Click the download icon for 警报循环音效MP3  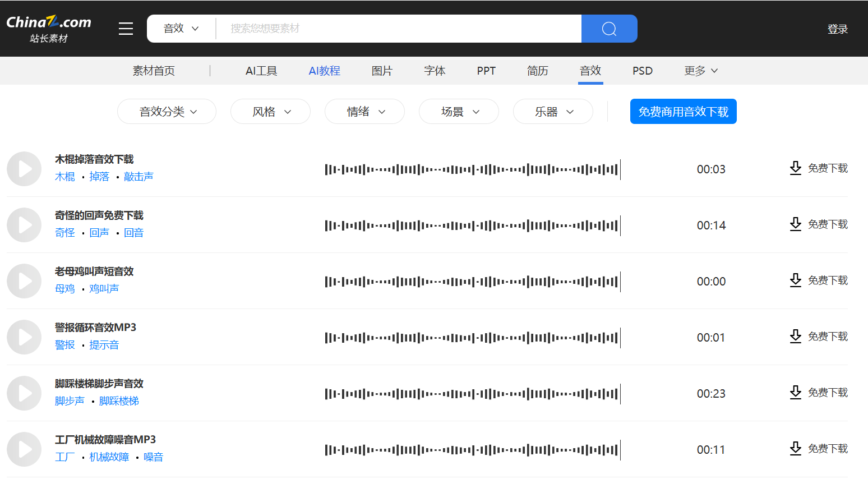796,337
